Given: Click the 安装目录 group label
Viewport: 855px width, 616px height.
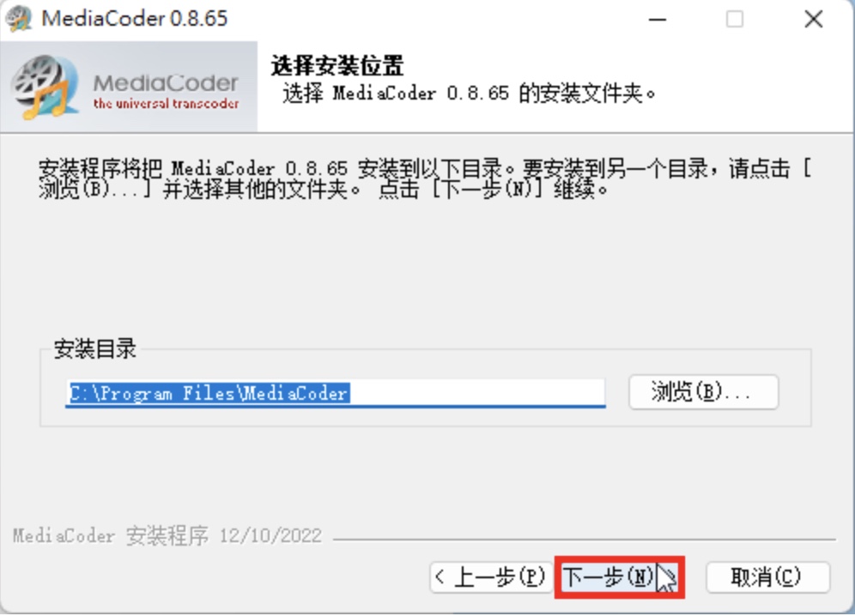Looking at the screenshot, I should point(95,349).
